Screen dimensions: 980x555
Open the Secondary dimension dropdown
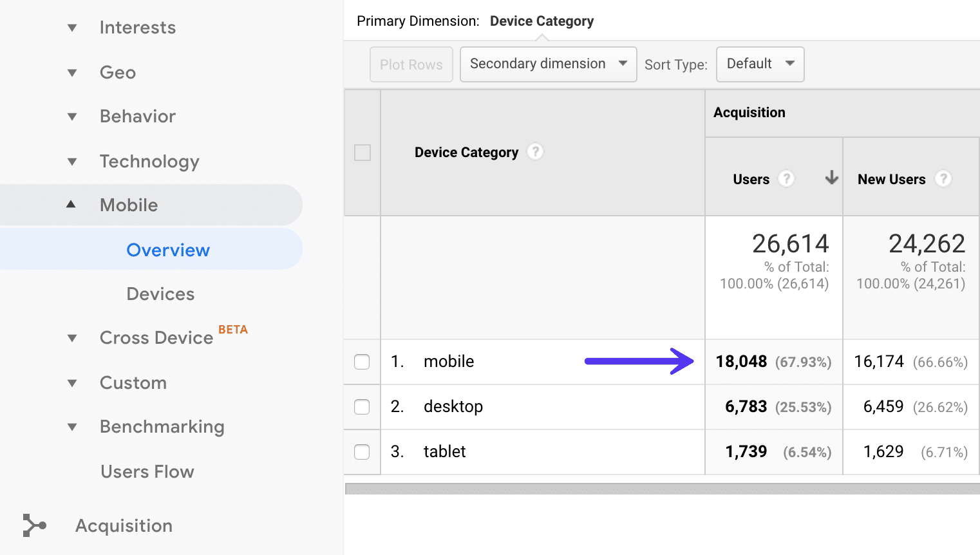pos(547,64)
